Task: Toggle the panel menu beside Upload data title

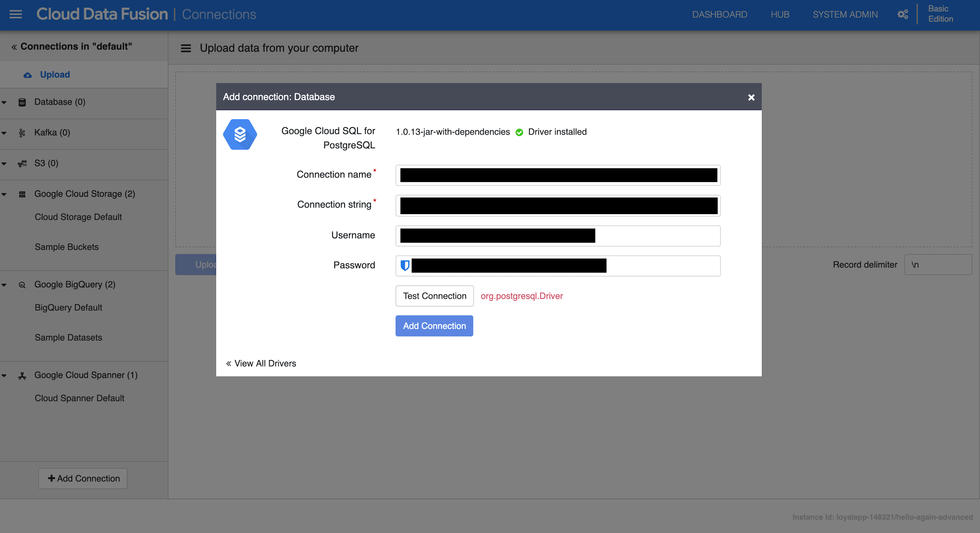Action: click(186, 48)
